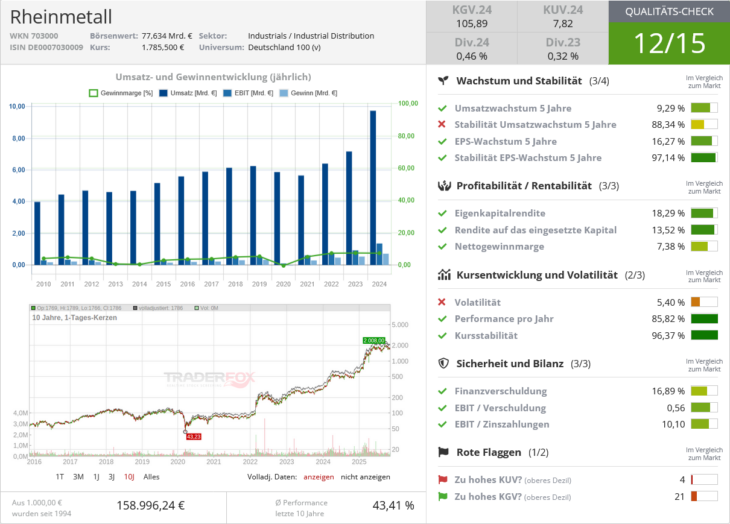Select the 10J chart time range

coord(129,476)
